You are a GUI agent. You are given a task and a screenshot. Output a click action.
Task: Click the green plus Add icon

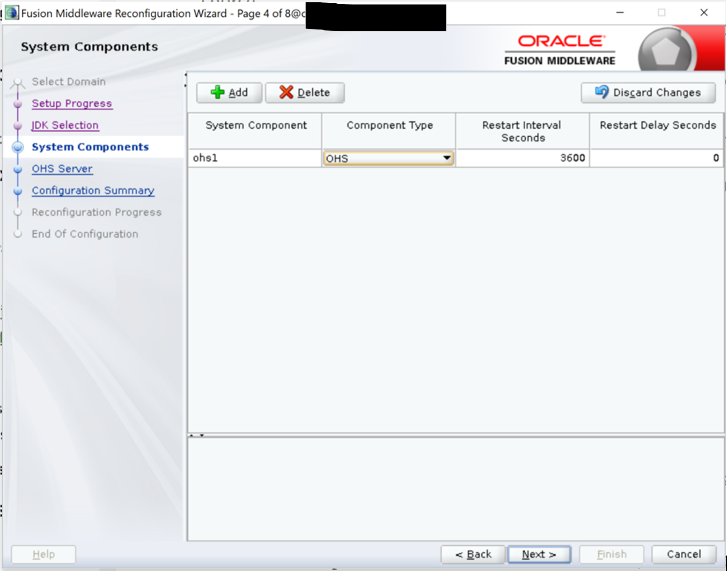pyautogui.click(x=217, y=92)
